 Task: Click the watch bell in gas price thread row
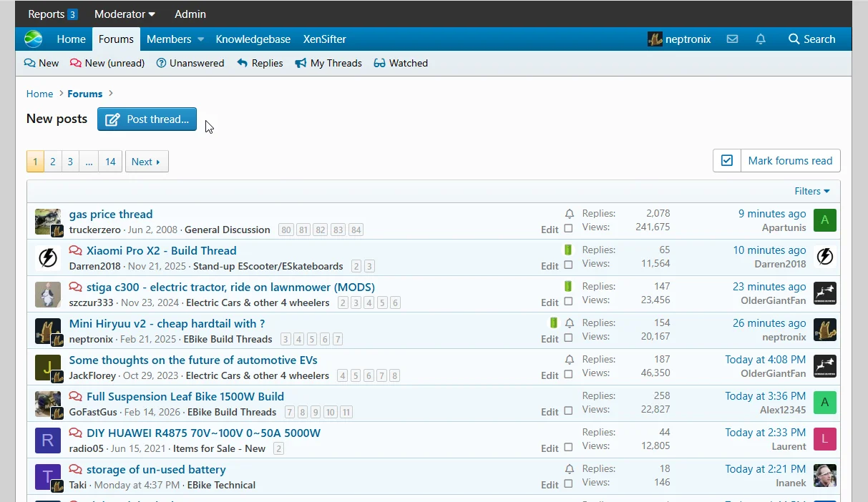click(x=570, y=214)
